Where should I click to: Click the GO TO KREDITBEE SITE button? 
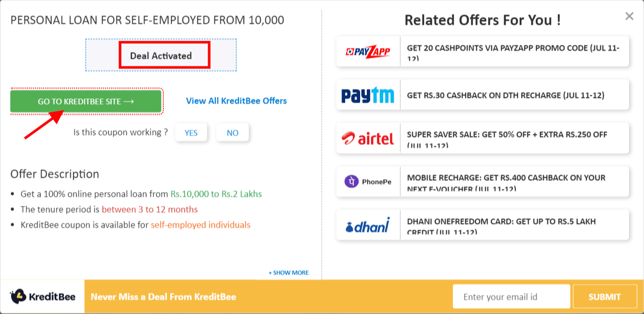[86, 101]
